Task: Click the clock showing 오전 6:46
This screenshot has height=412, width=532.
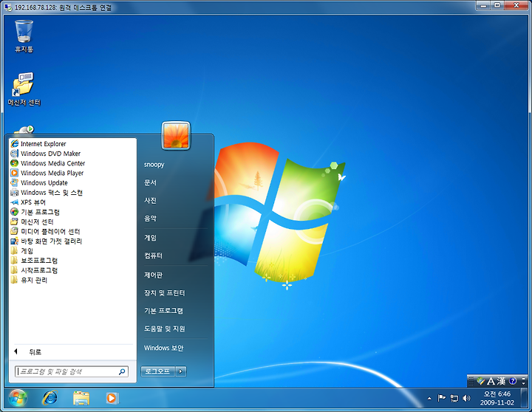Action: [x=497, y=399]
